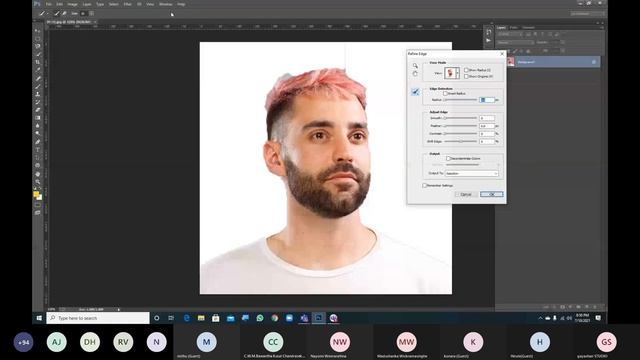The image size is (640, 360).
Task: Select the History Brush tool
Action: 38,102
